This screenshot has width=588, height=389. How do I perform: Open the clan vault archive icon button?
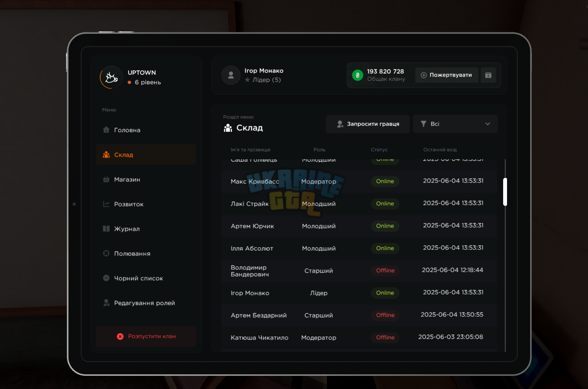point(488,75)
